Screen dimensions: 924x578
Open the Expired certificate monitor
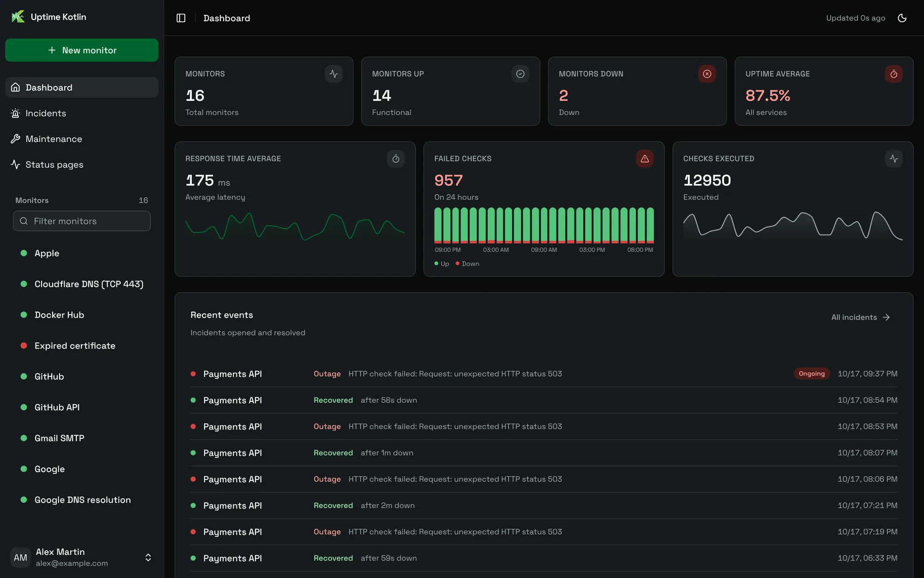[x=82, y=346]
